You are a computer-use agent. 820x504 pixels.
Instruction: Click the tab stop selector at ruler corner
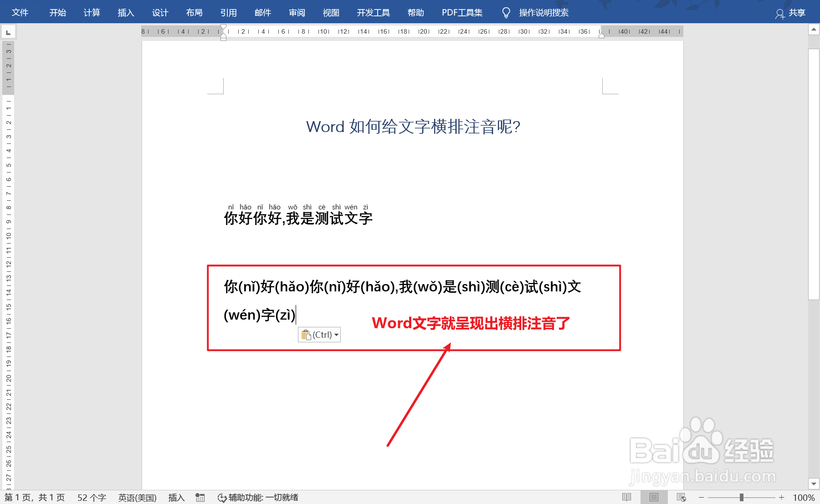(8, 32)
